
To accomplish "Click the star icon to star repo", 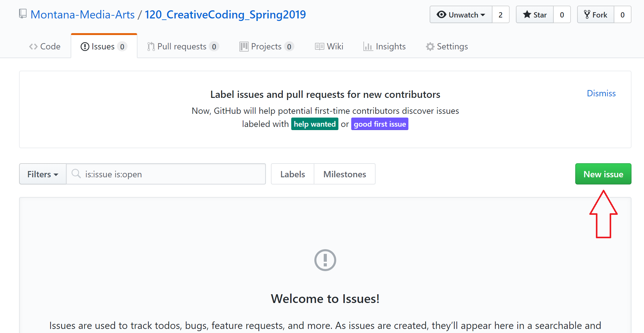I will (x=527, y=15).
